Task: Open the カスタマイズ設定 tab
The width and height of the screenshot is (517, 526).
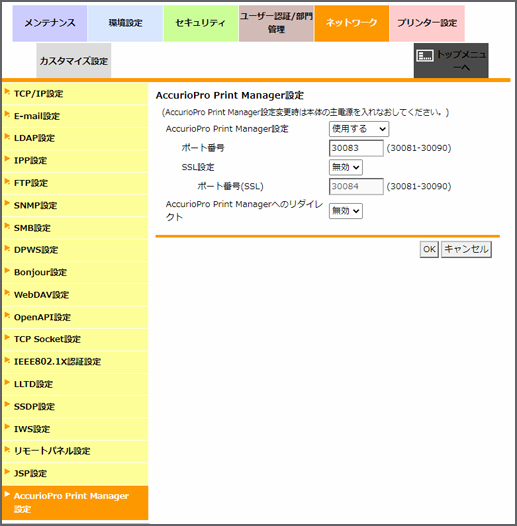Action: [73, 61]
